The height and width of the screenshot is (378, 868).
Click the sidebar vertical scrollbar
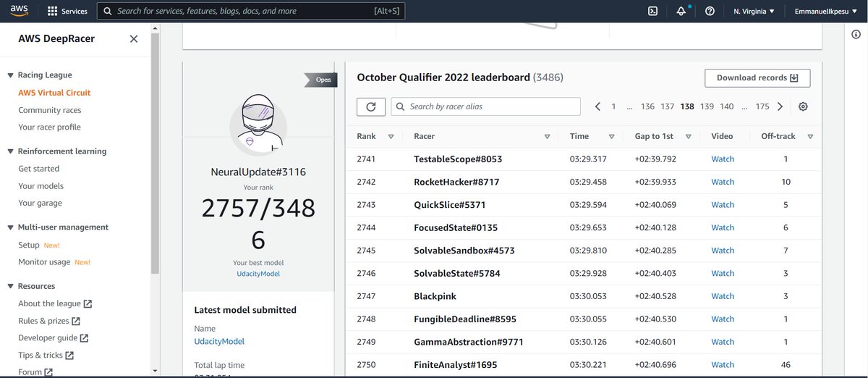[154, 152]
